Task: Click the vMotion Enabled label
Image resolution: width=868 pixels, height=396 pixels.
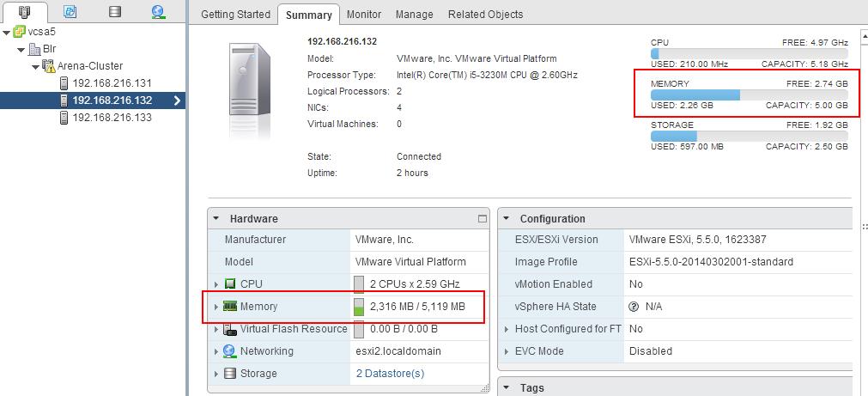Action: pyautogui.click(x=554, y=284)
